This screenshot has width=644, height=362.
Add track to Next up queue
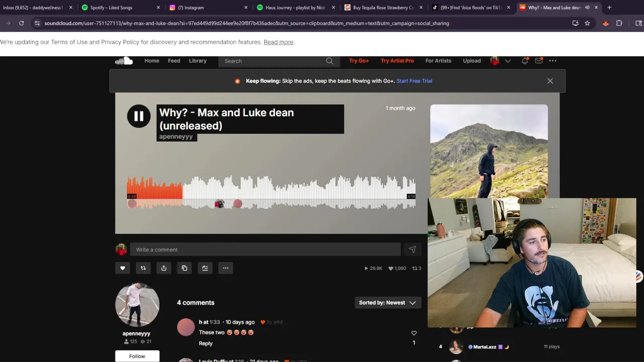[205, 268]
